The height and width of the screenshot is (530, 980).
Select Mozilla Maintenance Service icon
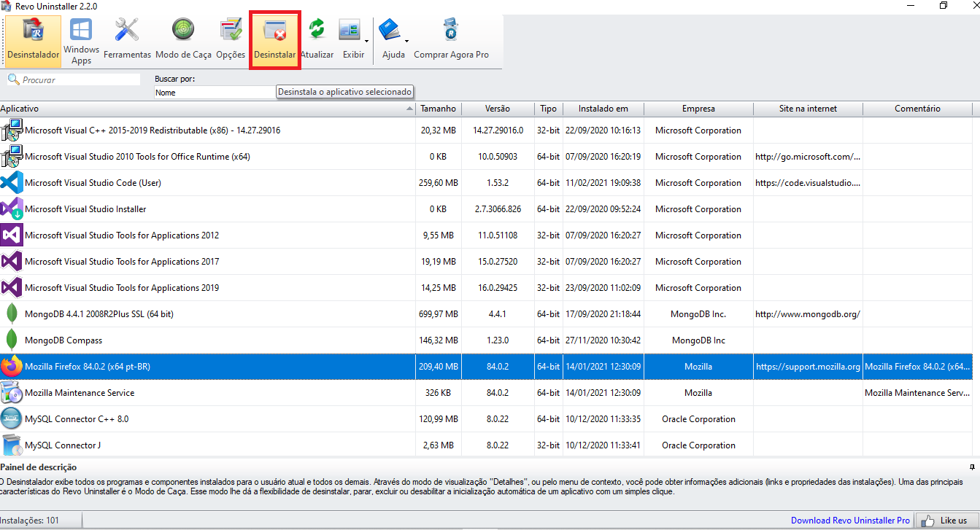[12, 393]
